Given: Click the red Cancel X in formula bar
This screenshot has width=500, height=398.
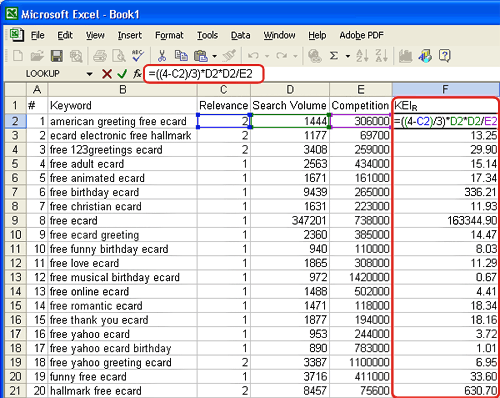Looking at the screenshot, I should coord(107,74).
